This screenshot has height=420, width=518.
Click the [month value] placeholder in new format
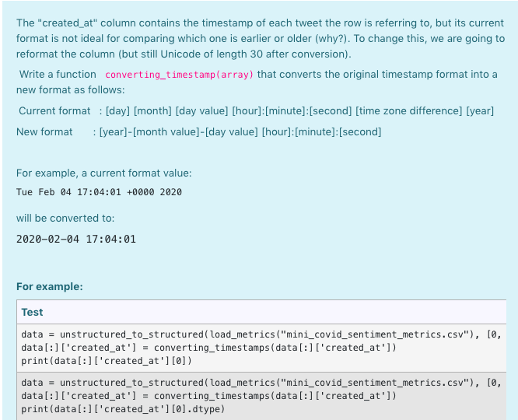pyautogui.click(x=166, y=132)
